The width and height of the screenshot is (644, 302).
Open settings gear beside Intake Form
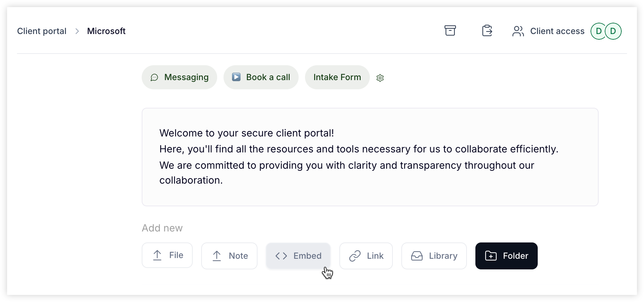380,78
